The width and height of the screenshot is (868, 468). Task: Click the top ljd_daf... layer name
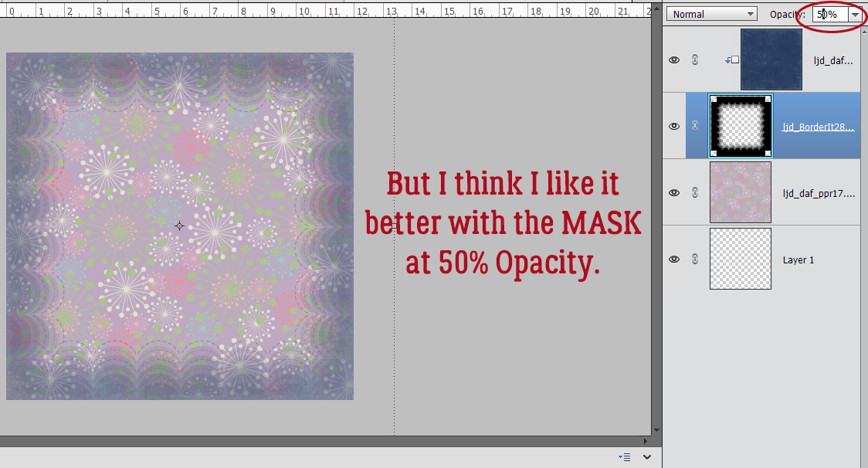coord(833,60)
